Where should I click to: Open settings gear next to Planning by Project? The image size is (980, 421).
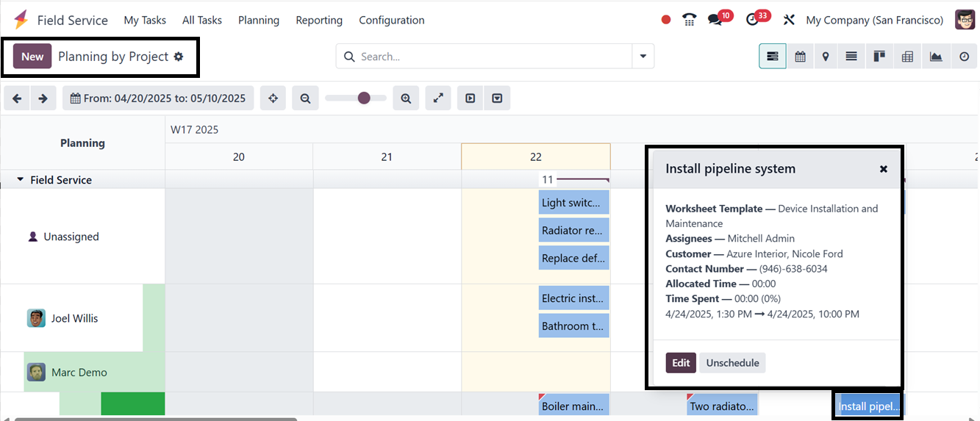(x=179, y=57)
